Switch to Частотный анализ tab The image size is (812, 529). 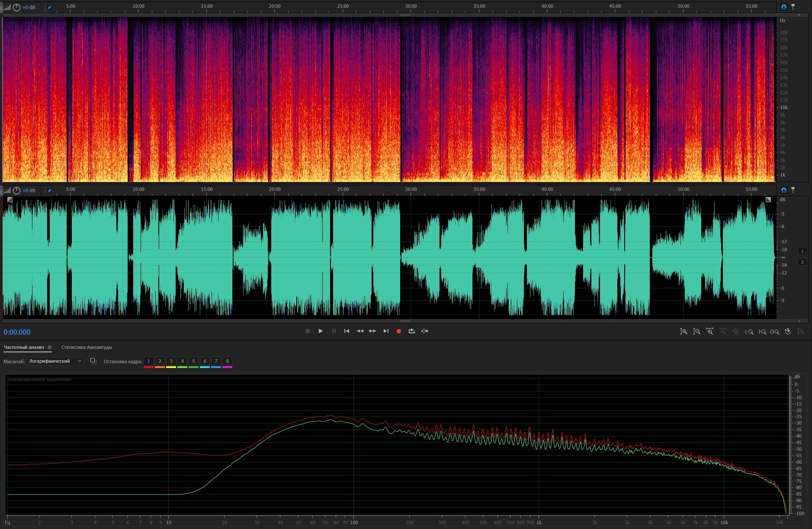(x=24, y=347)
